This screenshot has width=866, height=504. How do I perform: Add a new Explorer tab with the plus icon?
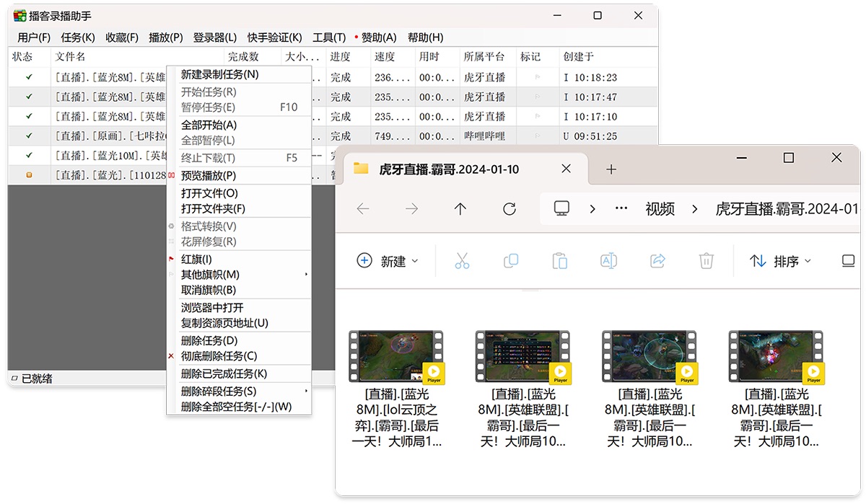point(611,169)
